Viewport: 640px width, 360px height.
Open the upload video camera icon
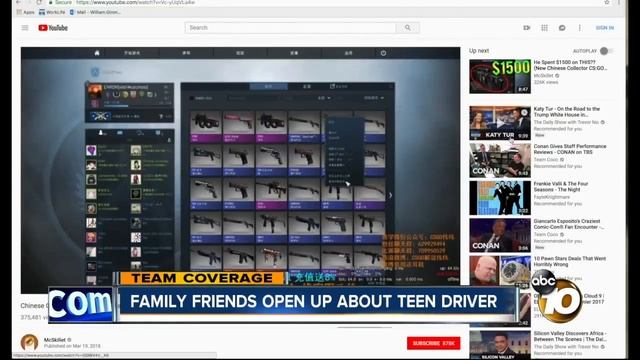[527, 28]
